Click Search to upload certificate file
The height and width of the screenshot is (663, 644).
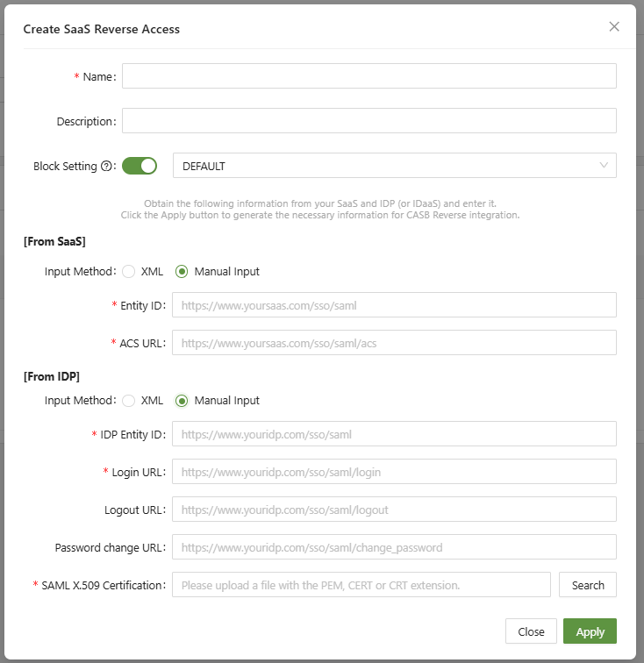click(587, 585)
